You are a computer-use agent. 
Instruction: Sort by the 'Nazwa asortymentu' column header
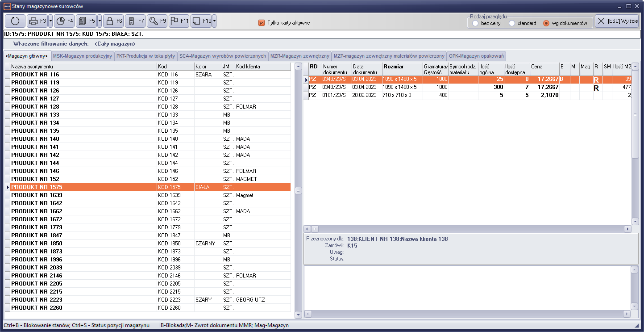[83, 67]
